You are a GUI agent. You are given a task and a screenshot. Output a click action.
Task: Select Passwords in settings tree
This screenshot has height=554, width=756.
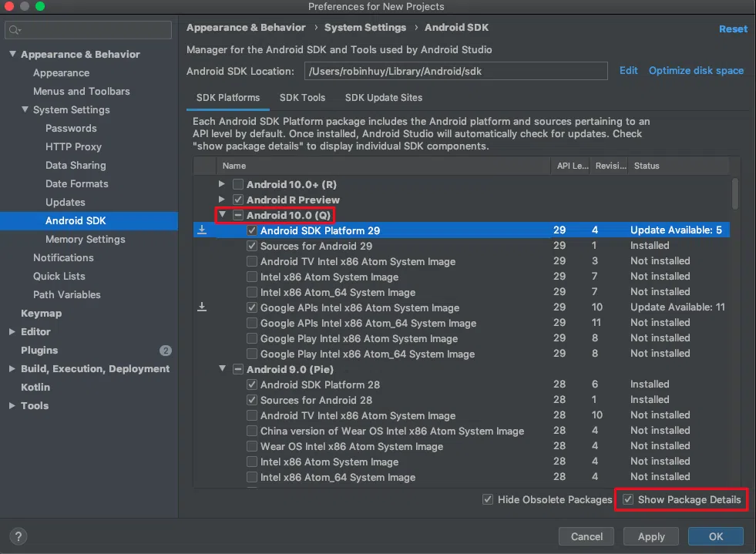click(71, 128)
